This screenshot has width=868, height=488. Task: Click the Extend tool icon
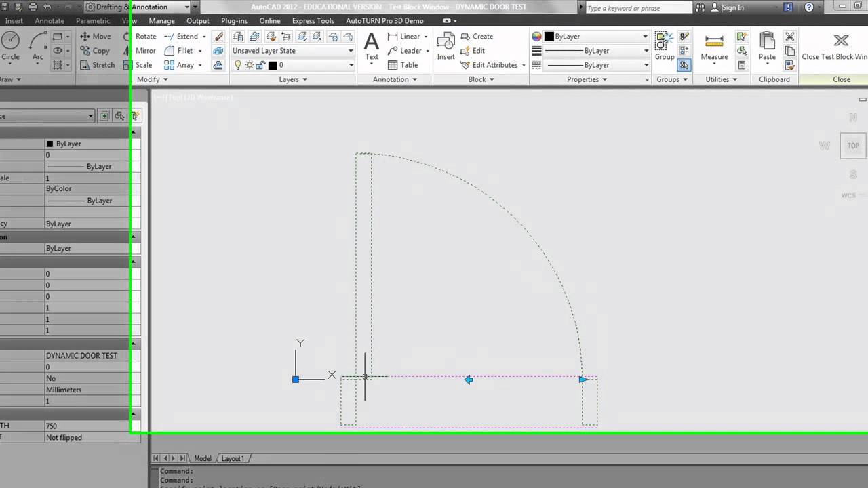pos(170,37)
